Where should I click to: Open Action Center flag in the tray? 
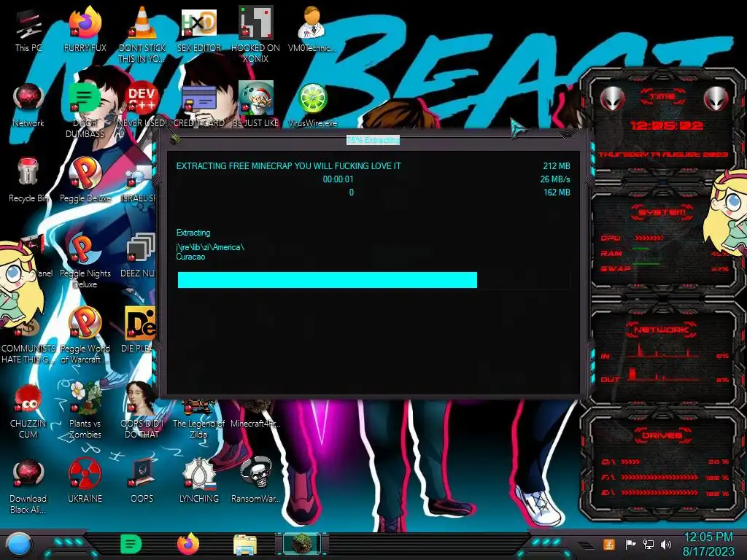[x=630, y=544]
